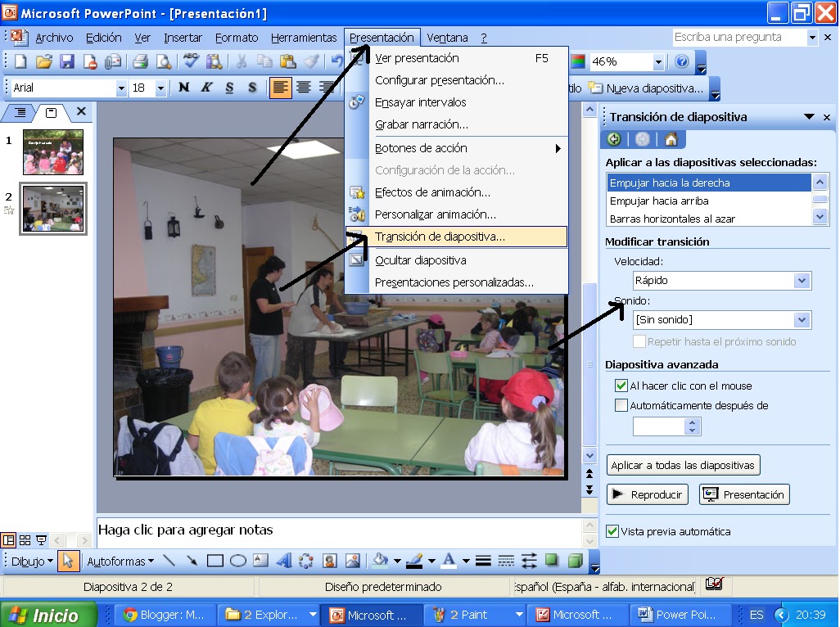
Task: Insert a picture from file
Action: (353, 561)
